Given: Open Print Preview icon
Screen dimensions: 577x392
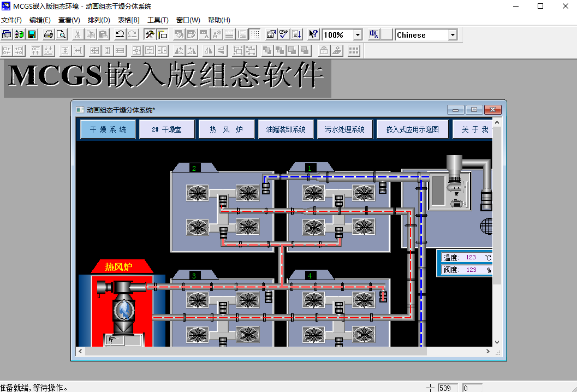Looking at the screenshot, I should 61,34.
